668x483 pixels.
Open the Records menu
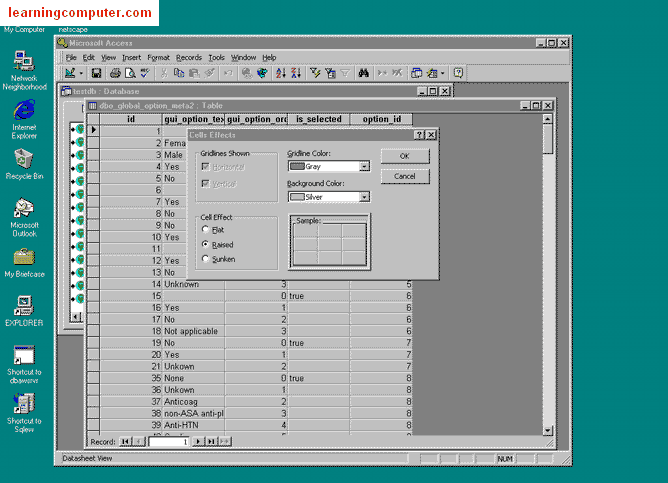point(189,58)
